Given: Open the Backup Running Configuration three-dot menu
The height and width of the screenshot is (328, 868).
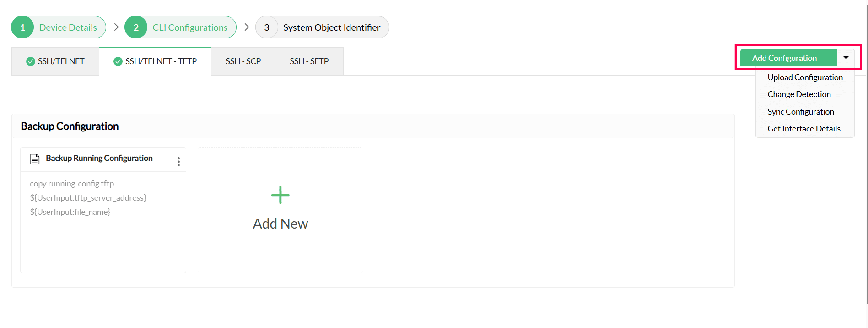Looking at the screenshot, I should point(178,162).
